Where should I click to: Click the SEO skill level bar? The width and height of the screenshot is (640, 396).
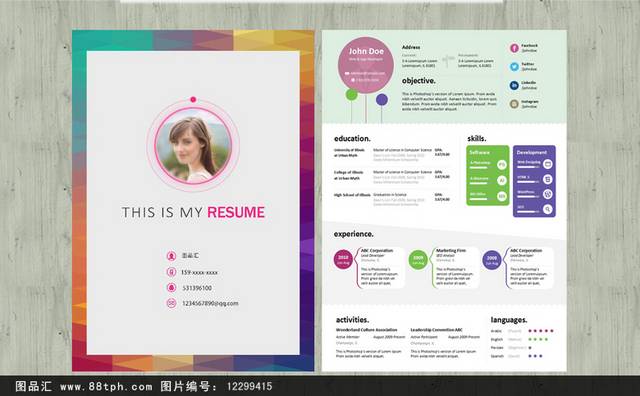(x=528, y=211)
